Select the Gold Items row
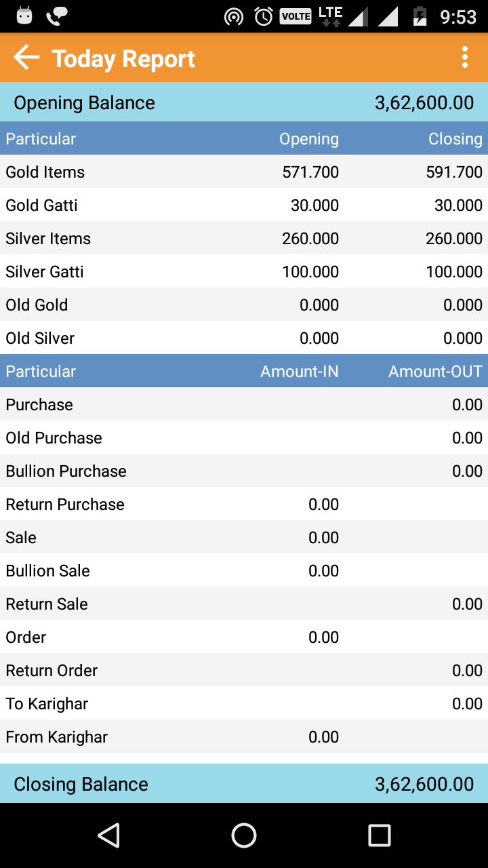 [x=244, y=172]
